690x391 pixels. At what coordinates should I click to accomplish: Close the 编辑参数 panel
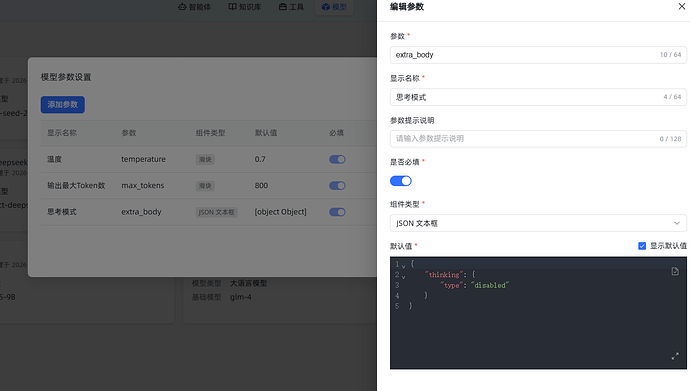click(682, 6)
